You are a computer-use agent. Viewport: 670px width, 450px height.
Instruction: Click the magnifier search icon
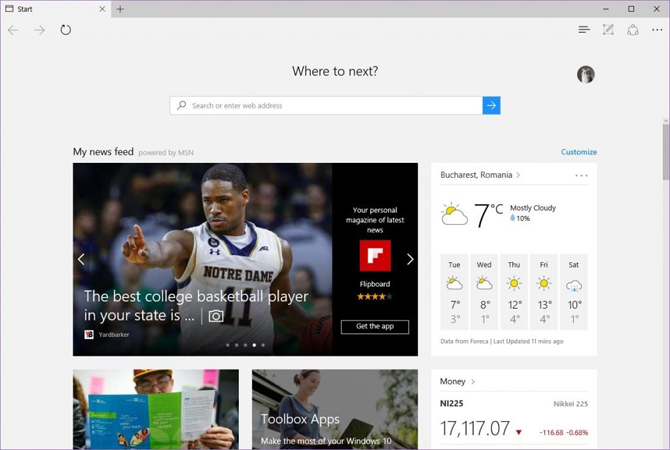(182, 105)
